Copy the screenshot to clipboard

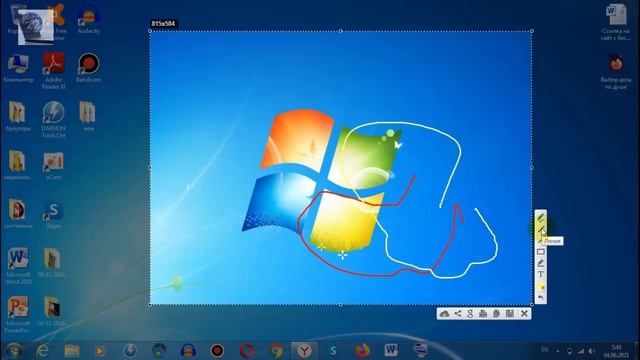click(x=496, y=313)
